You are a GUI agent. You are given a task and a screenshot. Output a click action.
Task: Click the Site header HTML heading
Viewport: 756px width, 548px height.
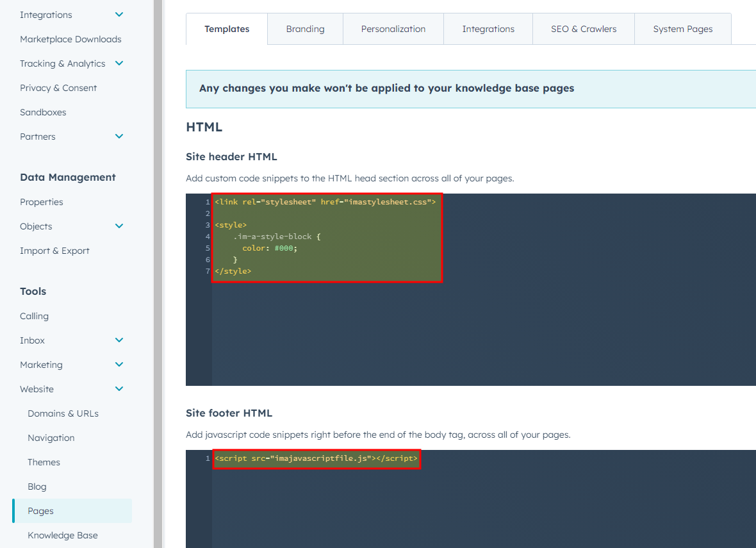(231, 157)
